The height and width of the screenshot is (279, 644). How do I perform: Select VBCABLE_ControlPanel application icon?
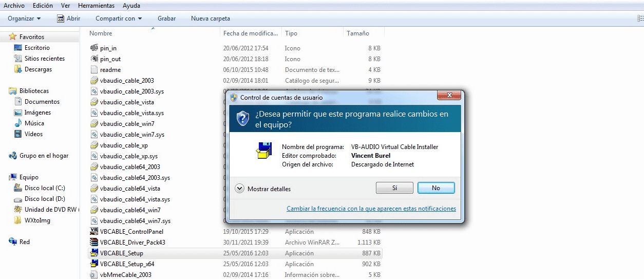tap(94, 231)
